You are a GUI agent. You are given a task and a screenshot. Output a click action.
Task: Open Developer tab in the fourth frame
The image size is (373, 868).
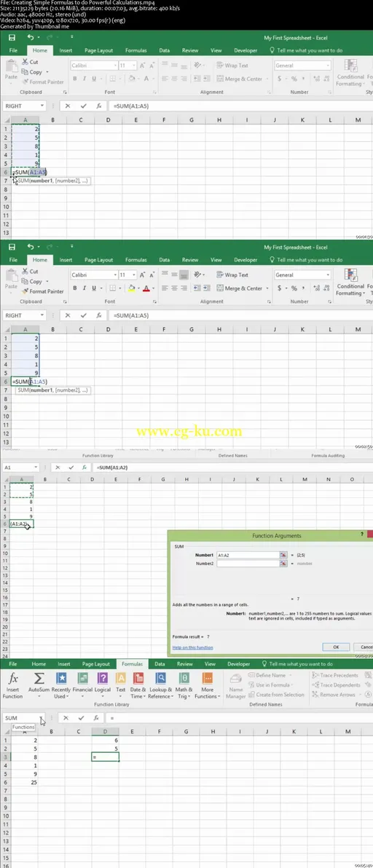[239, 663]
